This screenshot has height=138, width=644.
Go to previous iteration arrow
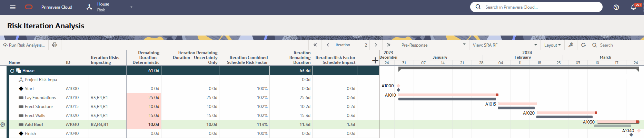(x=328, y=45)
